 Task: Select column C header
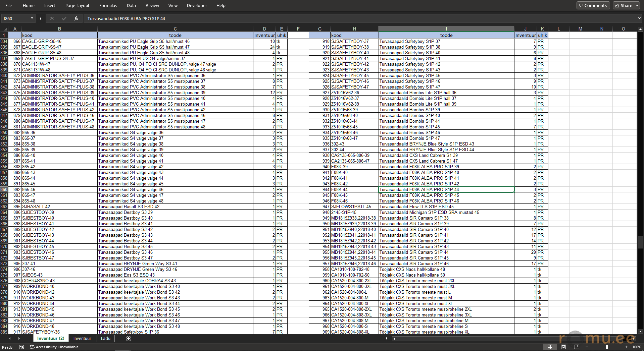pos(175,29)
